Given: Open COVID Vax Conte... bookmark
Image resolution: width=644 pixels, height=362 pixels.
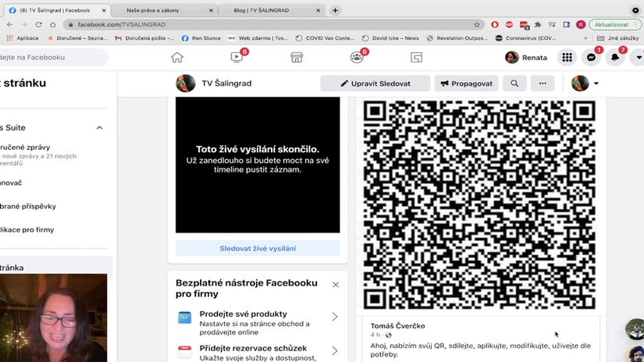Looking at the screenshot, I should (x=325, y=37).
